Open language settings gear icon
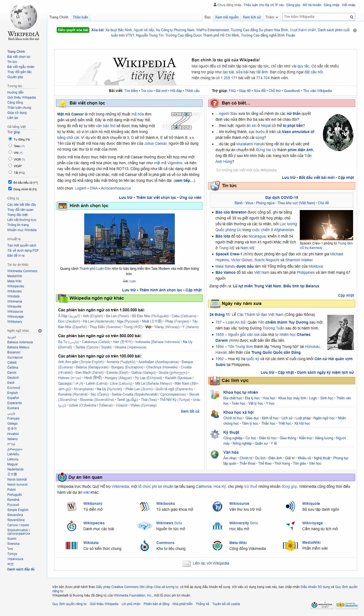Image resolution: width=364 pixels, height=616 pixels. click(40, 331)
